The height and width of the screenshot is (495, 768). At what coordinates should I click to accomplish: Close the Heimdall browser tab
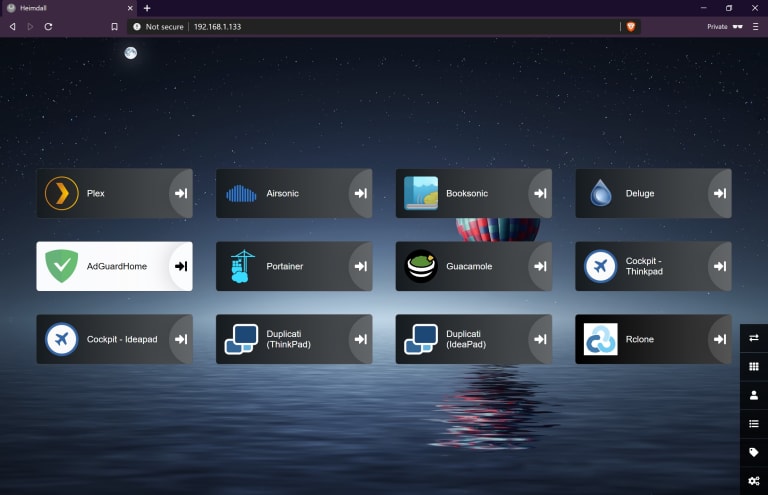(x=130, y=8)
